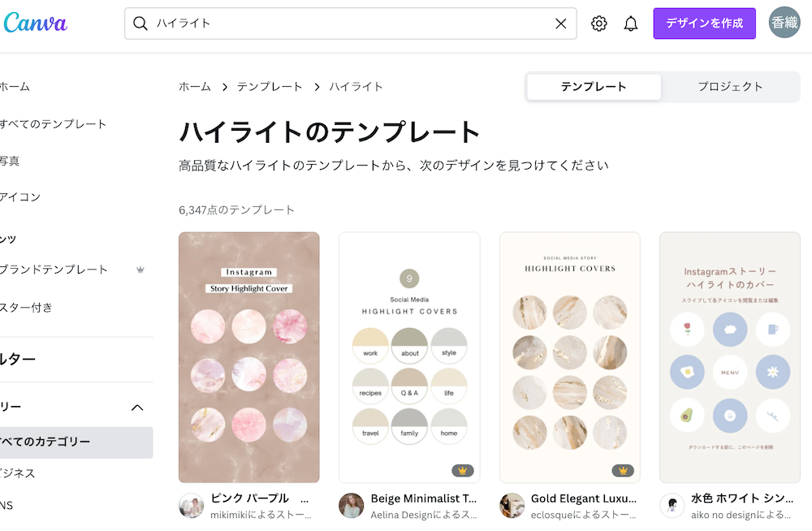Open the 香織 profile avatar
The width and height of the screenshot is (812, 531).
(x=784, y=23)
